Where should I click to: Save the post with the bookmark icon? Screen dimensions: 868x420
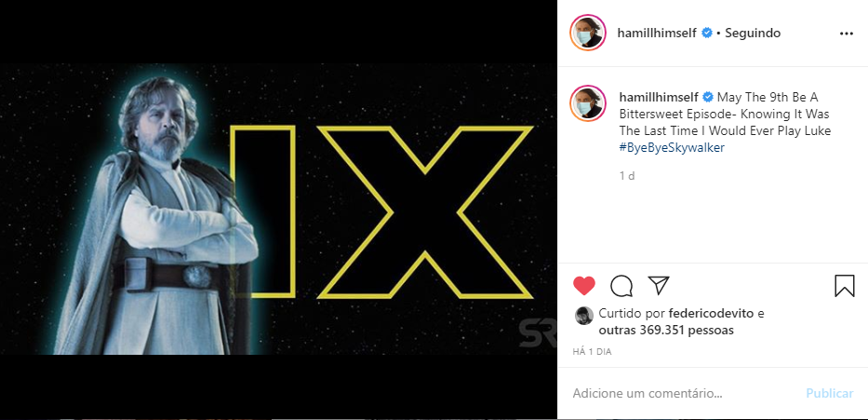(844, 286)
